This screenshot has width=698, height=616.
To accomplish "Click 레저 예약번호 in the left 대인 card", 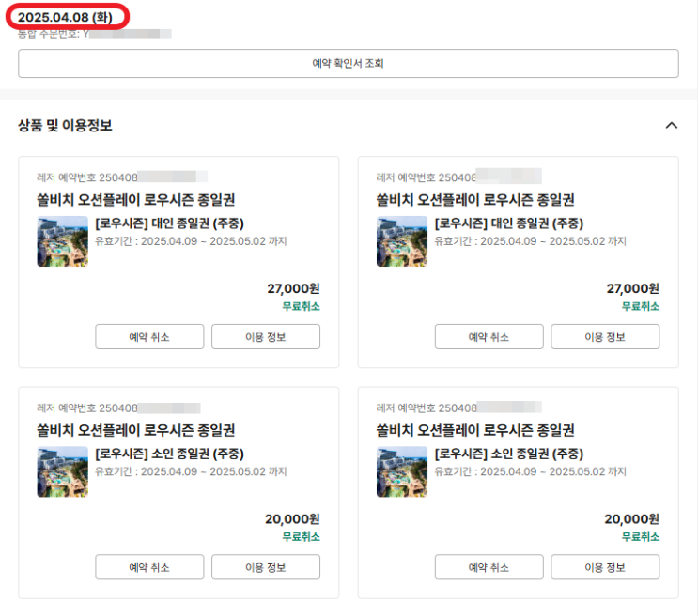I will pos(87,177).
